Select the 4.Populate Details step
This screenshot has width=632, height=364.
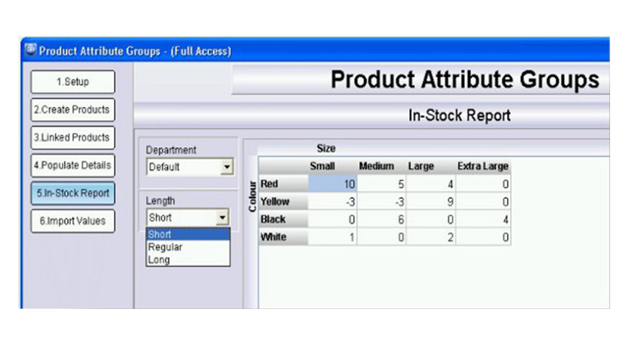(x=73, y=166)
